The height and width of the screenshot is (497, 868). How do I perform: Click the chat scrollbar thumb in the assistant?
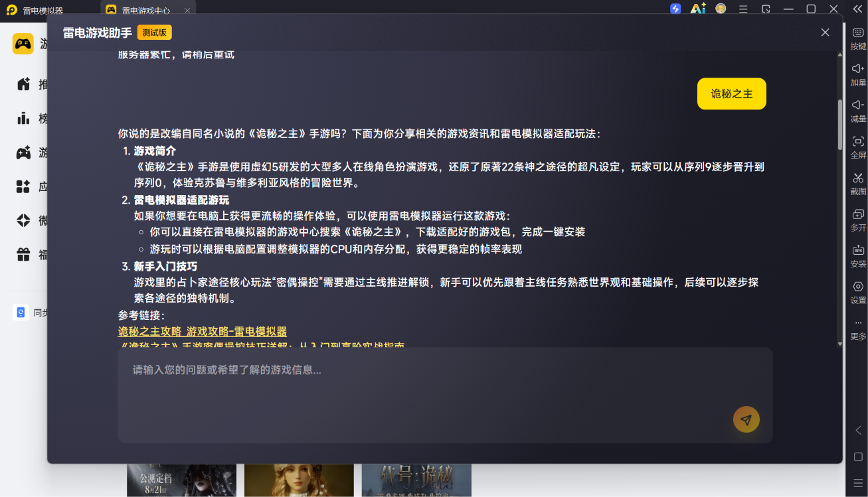839,124
